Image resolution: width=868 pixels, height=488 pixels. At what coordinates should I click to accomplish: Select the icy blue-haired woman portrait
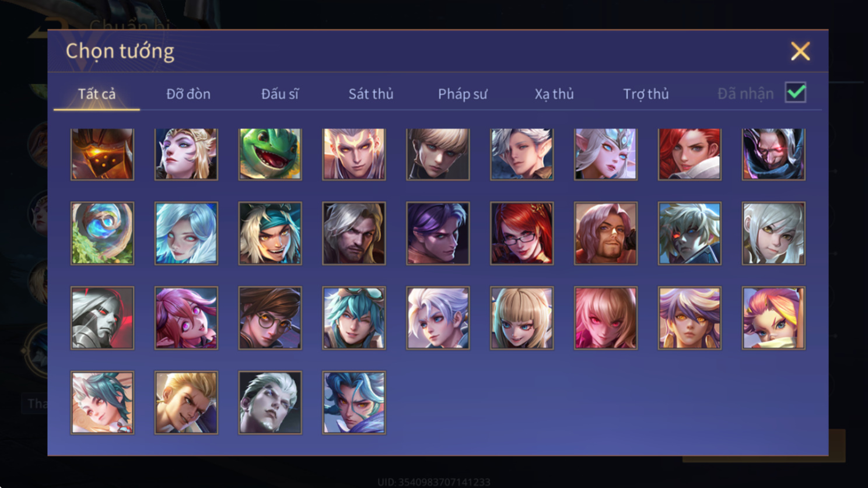tap(186, 233)
